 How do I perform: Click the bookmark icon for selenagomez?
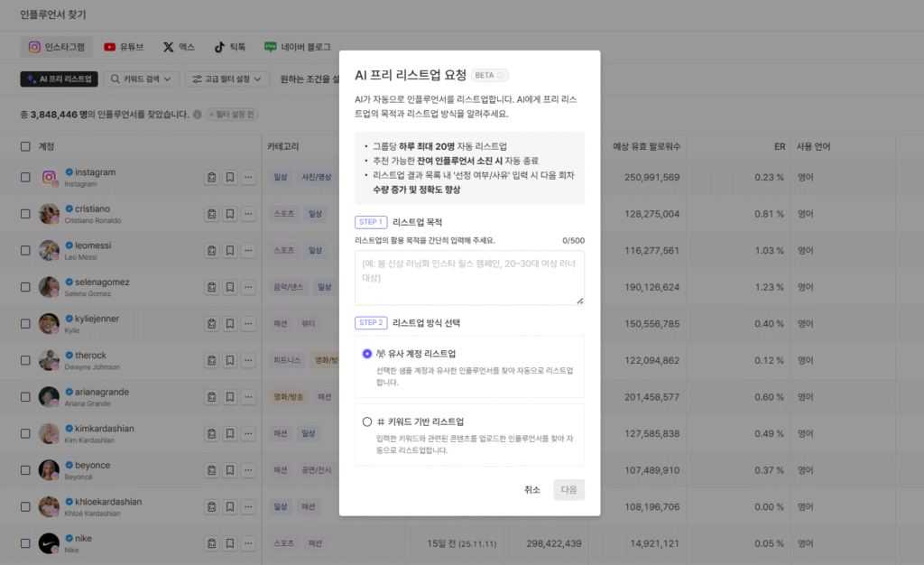[230, 287]
